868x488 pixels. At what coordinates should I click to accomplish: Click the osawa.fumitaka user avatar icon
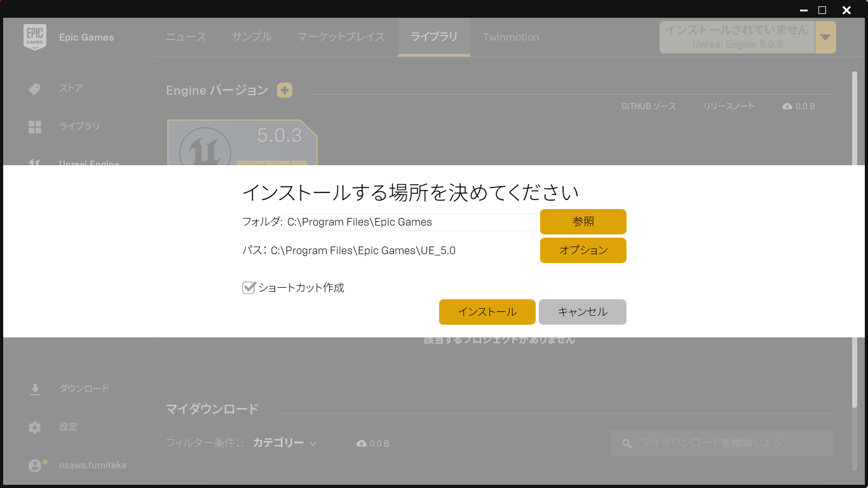coord(36,465)
